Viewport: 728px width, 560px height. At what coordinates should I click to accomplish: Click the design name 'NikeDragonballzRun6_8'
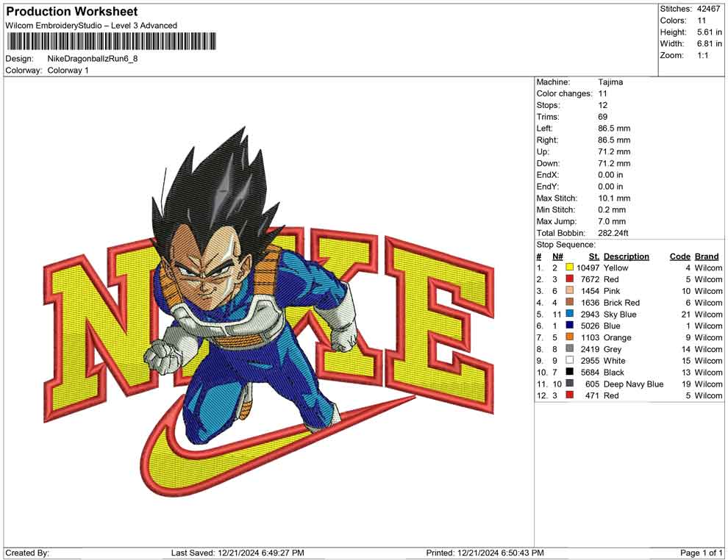pos(93,59)
